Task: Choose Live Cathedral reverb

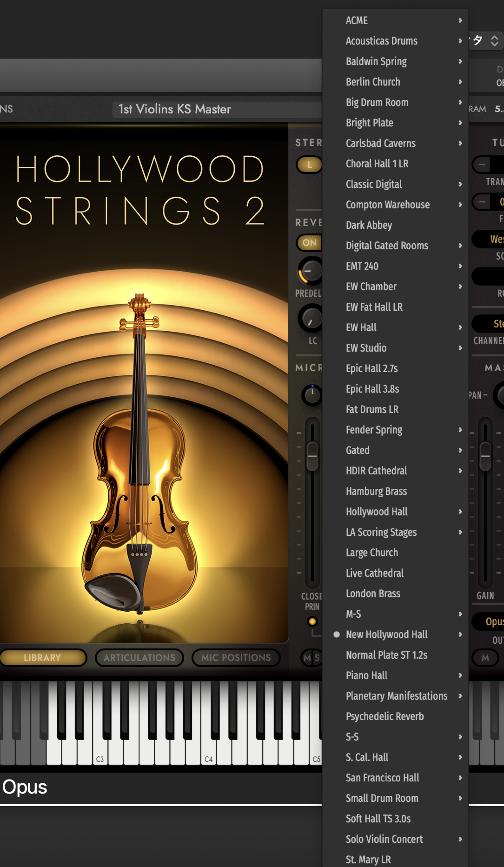Action: pyautogui.click(x=395, y=573)
